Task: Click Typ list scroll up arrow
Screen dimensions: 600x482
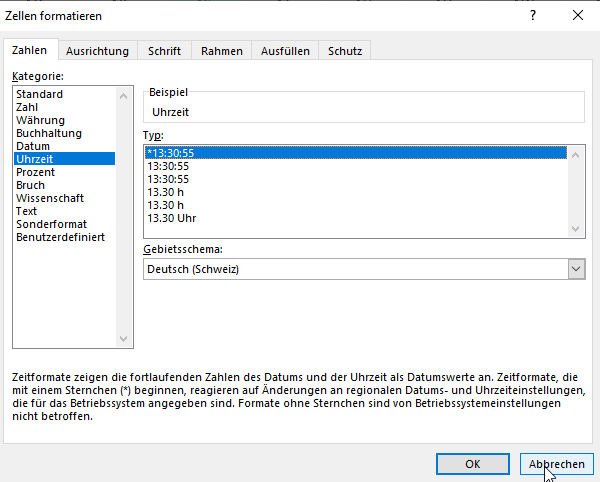Action: [576, 155]
